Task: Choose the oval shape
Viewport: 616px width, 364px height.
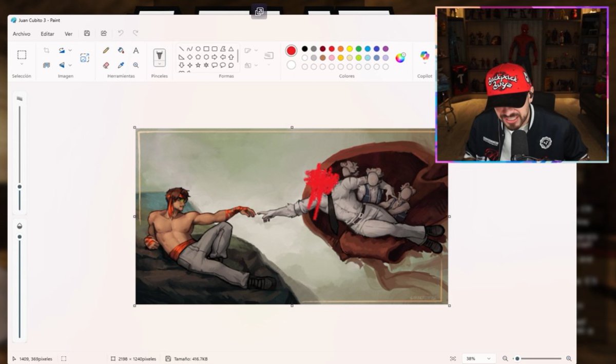Action: point(198,49)
